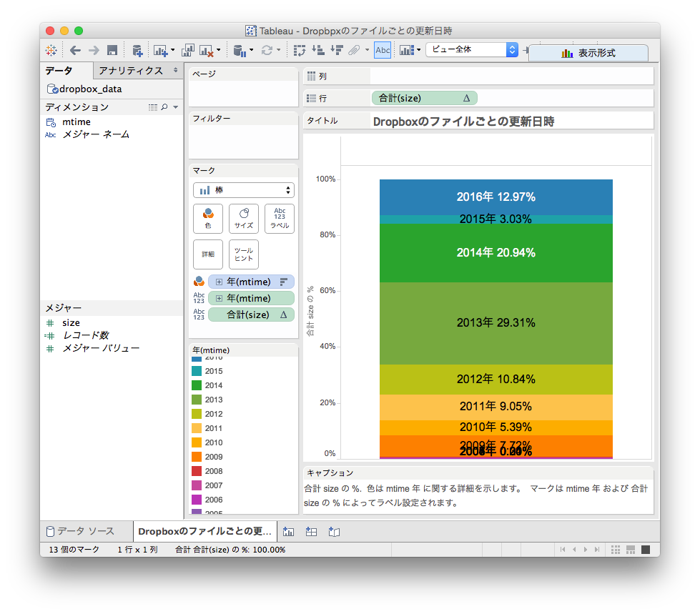Select the 2015 legend color swatch
This screenshot has width=700, height=614.
197,371
